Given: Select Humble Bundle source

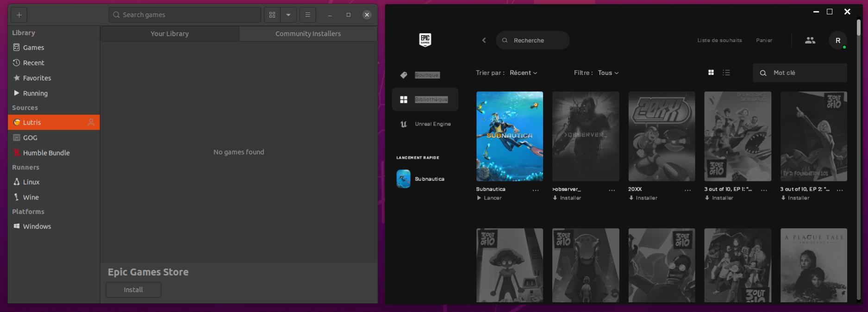Looking at the screenshot, I should [54, 153].
